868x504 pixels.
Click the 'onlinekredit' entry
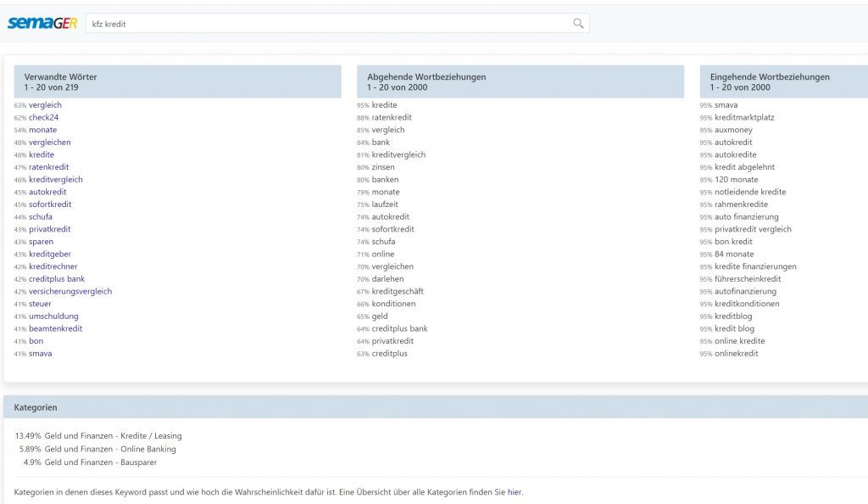point(737,353)
